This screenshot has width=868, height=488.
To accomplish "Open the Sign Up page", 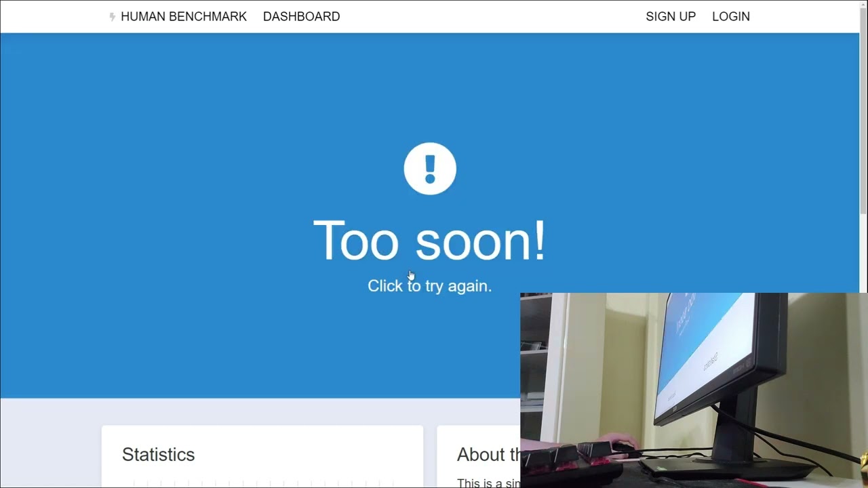I will [x=671, y=16].
